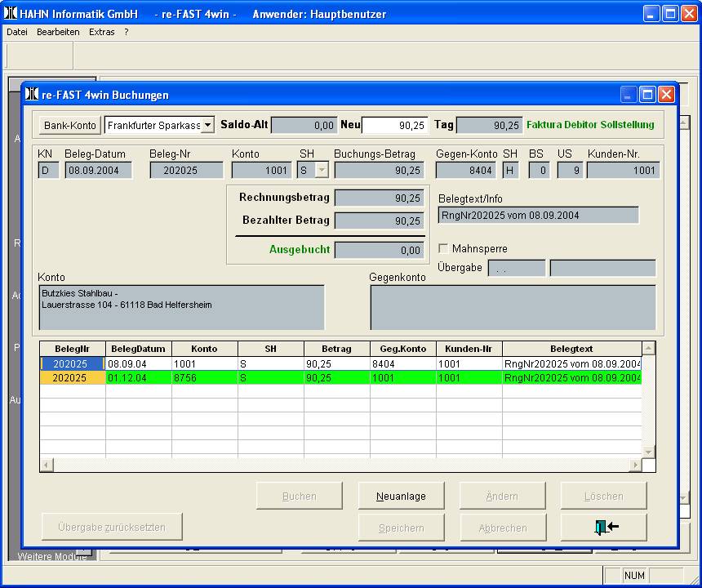Minimize the HAHN Informatik main window
Screen dimensions: 702x588
[x=651, y=14]
